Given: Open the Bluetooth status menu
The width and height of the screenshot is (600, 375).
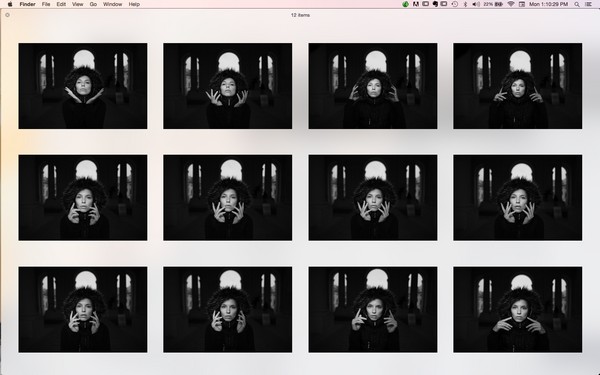Looking at the screenshot, I should click(x=465, y=4).
